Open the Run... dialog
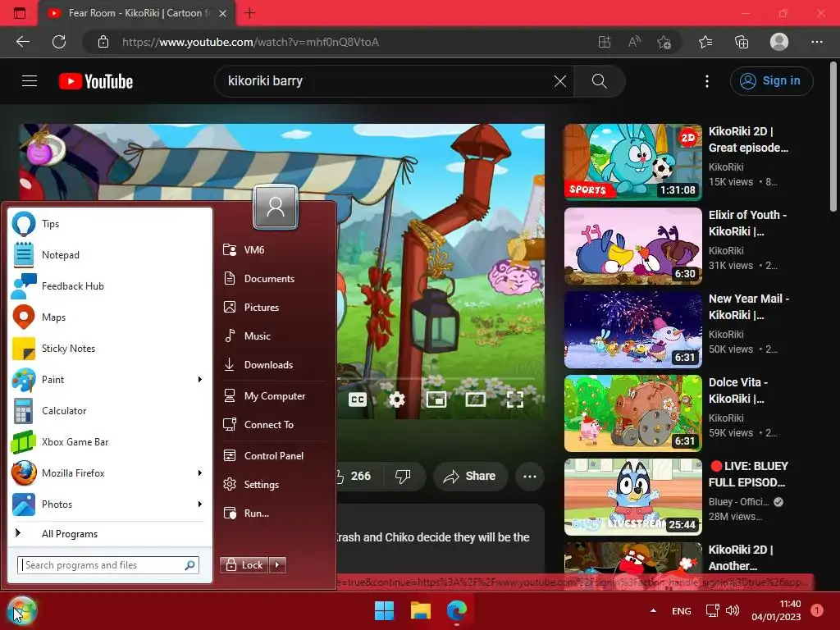This screenshot has height=630, width=840. pos(273,514)
